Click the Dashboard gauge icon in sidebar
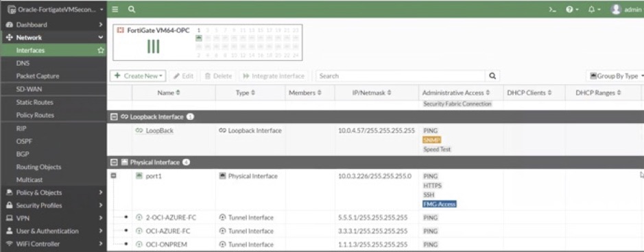Viewport: 644px width, 252px height. pyautogui.click(x=9, y=25)
